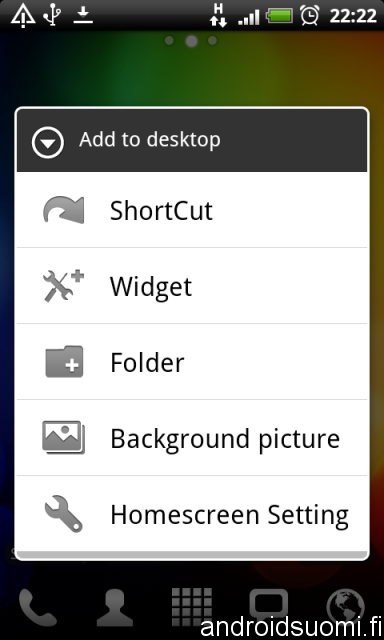Image resolution: width=384 pixels, height=640 pixels.
Task: Open the messaging dock icon
Action: [x=268, y=605]
